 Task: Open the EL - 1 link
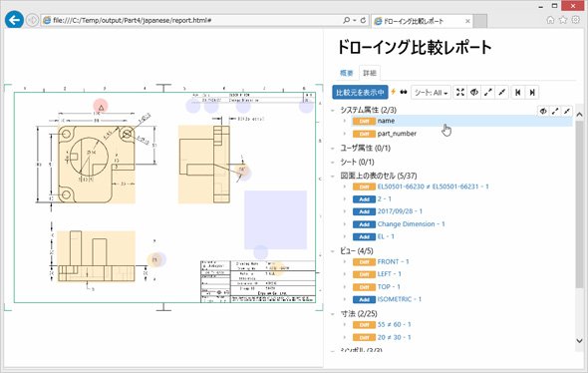coord(386,236)
